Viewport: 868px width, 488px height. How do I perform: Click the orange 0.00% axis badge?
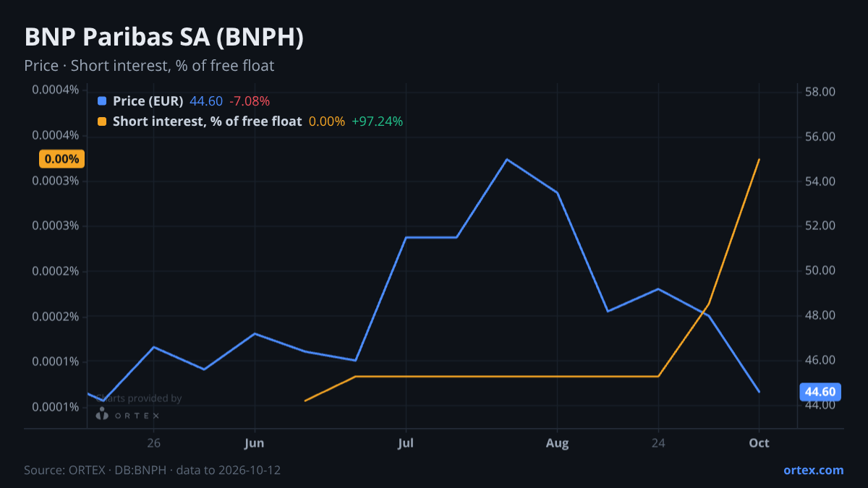pyautogui.click(x=61, y=159)
